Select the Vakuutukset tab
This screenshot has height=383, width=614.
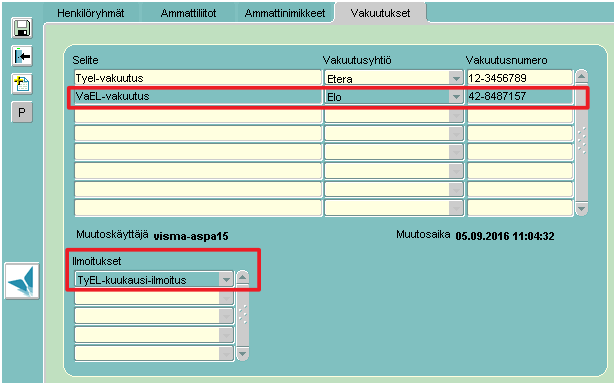(380, 13)
